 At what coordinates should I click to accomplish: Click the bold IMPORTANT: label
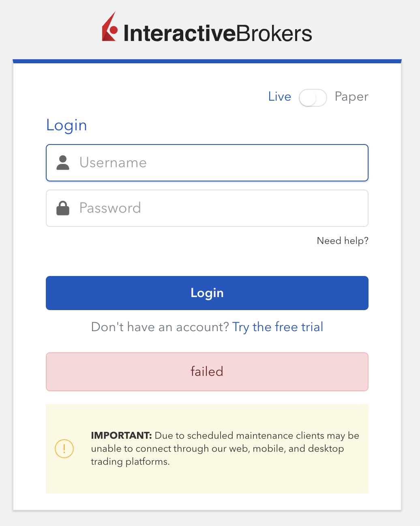point(121,435)
